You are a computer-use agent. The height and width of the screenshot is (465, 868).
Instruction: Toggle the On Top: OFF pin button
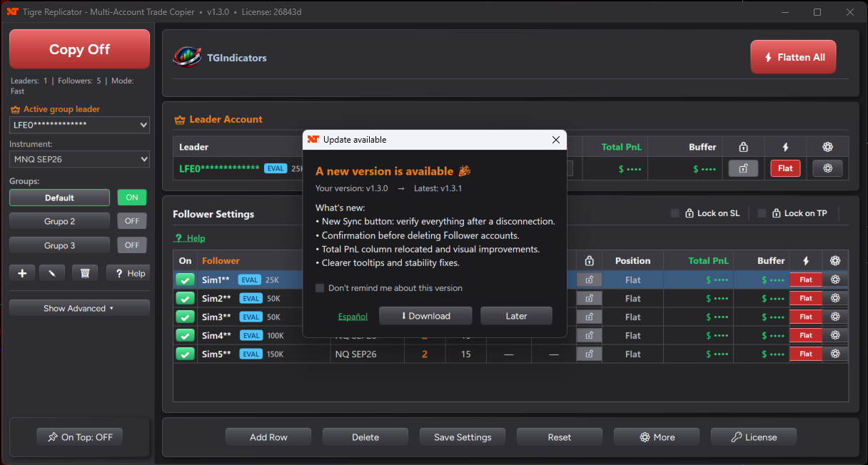click(x=79, y=437)
